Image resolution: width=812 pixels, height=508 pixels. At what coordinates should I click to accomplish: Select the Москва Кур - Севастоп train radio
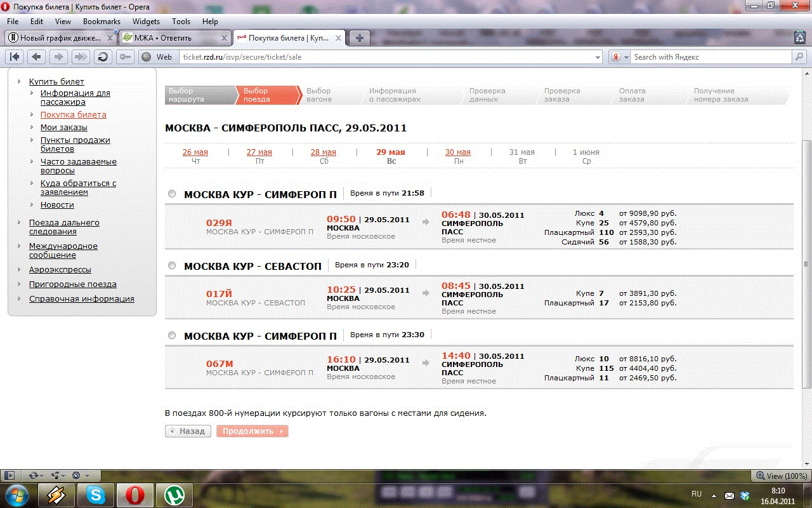coord(172,265)
